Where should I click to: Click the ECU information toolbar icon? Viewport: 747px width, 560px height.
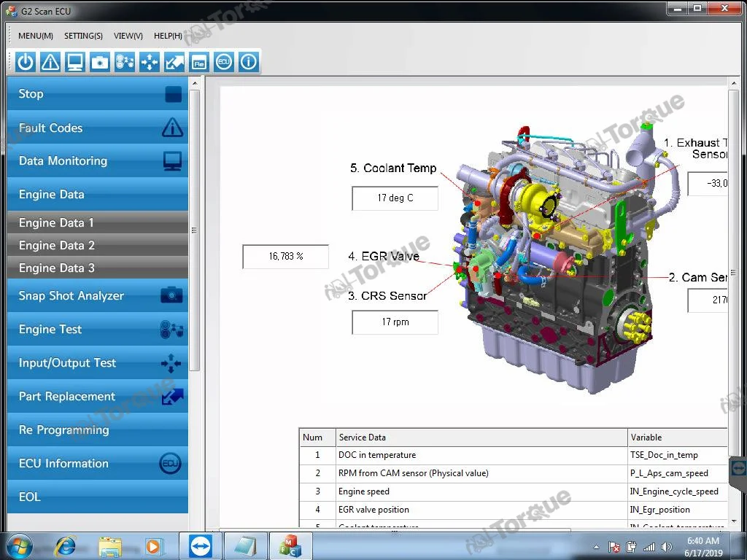click(223, 62)
